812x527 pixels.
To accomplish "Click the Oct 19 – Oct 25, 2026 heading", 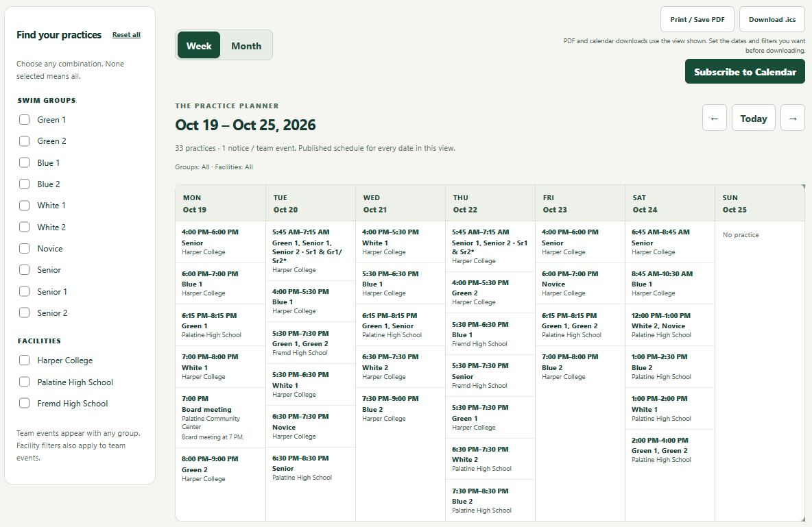I will tap(246, 125).
